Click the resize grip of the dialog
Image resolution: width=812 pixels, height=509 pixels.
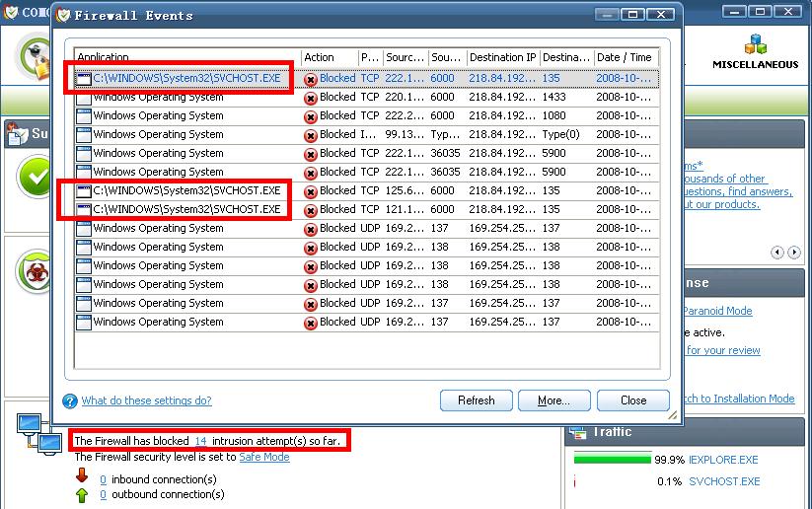click(x=672, y=414)
